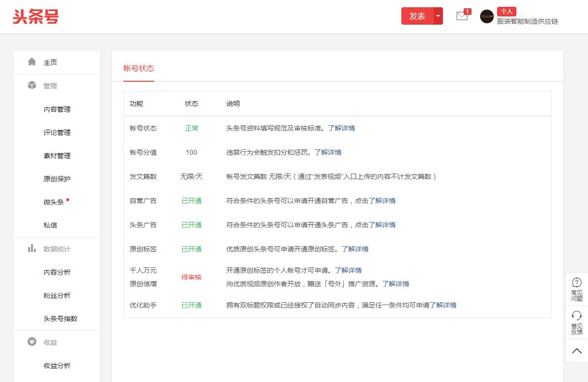
Task: Click the 收益 earnings icon
Action: 32,342
